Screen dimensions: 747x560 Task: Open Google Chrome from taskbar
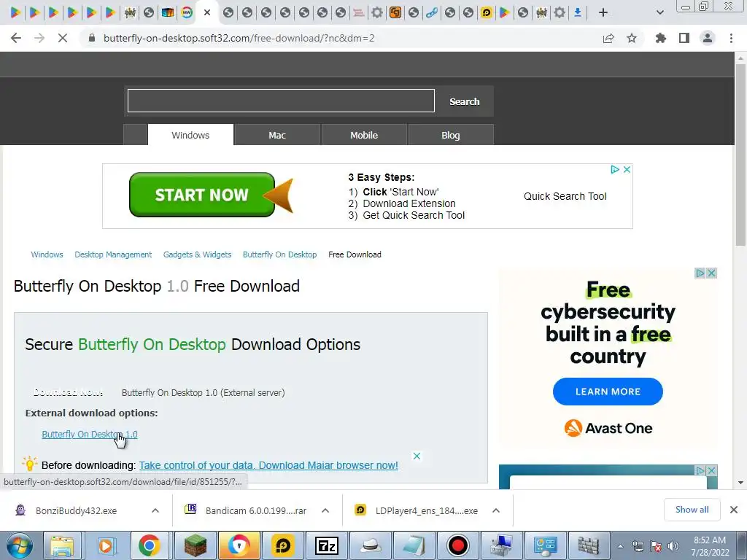click(149, 545)
